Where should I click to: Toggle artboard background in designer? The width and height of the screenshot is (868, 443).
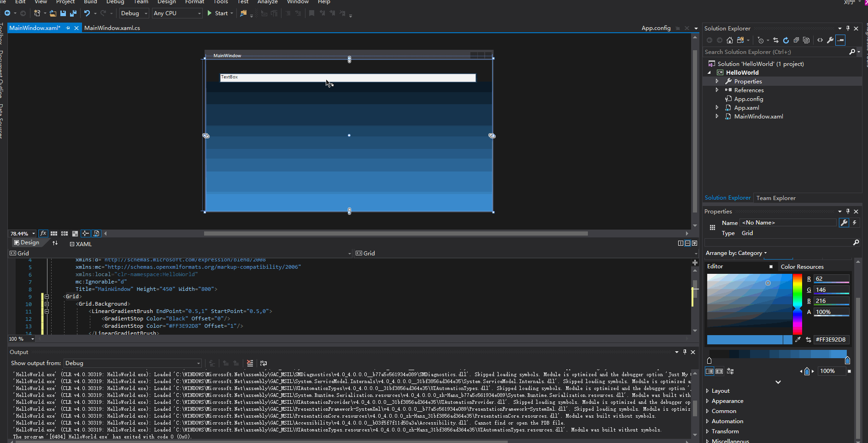pyautogui.click(x=75, y=234)
